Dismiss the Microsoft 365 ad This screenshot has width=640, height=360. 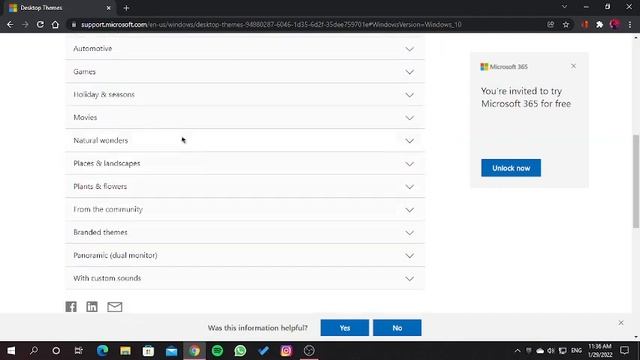tap(573, 66)
